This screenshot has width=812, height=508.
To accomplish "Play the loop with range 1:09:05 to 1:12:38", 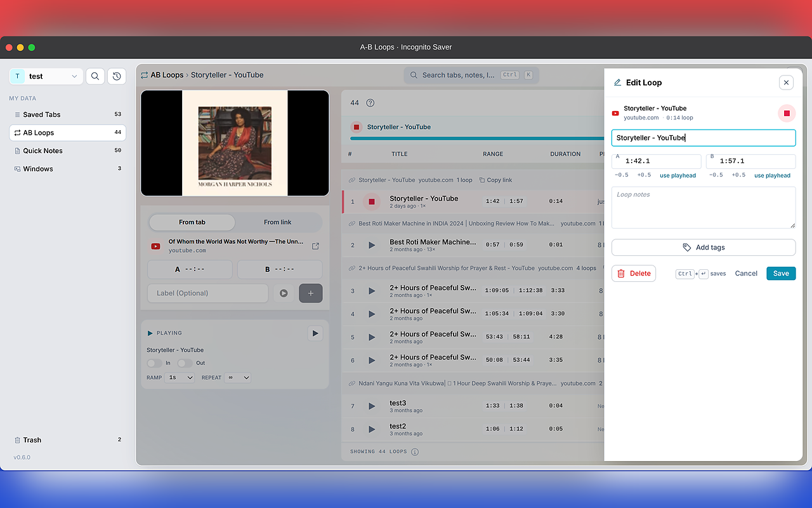I will pyautogui.click(x=372, y=291).
